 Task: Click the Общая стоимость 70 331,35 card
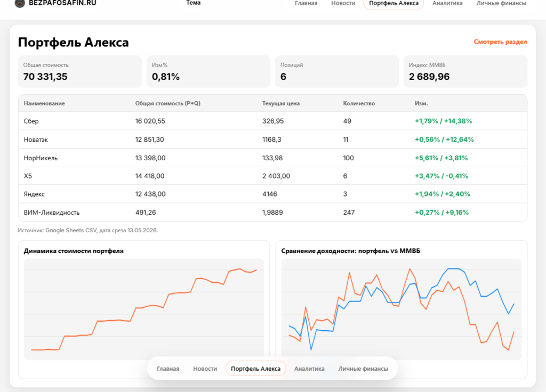80,72
